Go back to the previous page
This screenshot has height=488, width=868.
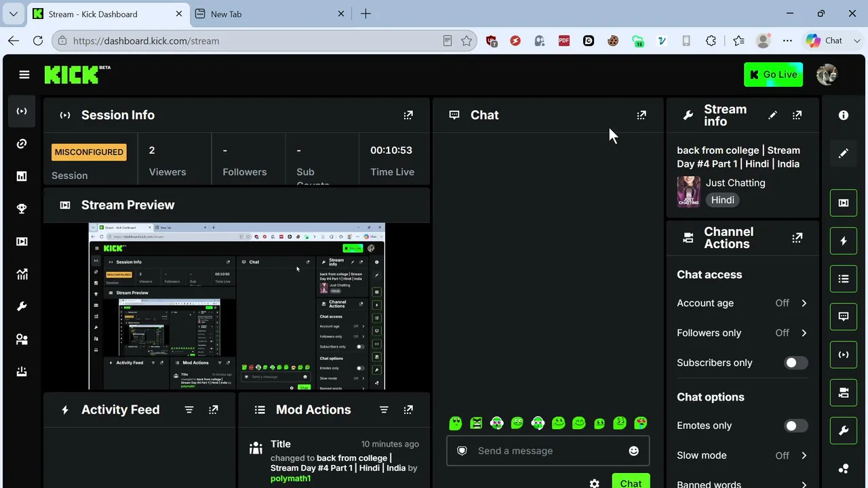coord(14,41)
